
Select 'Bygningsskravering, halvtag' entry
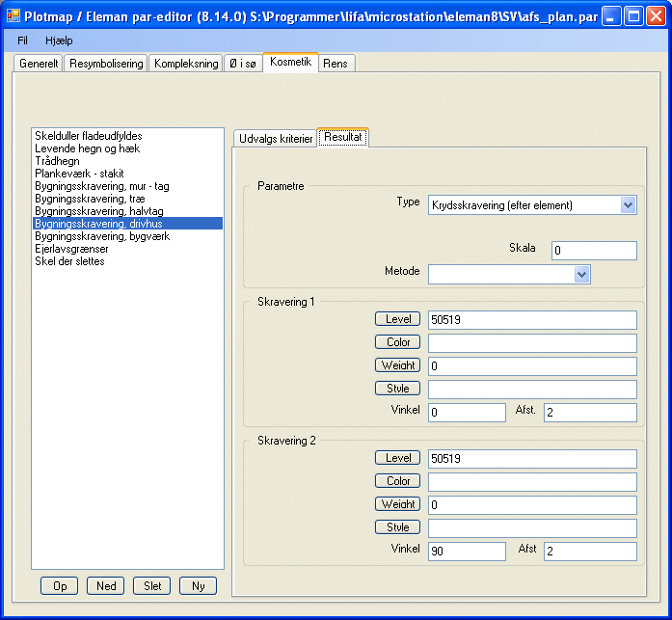[x=127, y=211]
